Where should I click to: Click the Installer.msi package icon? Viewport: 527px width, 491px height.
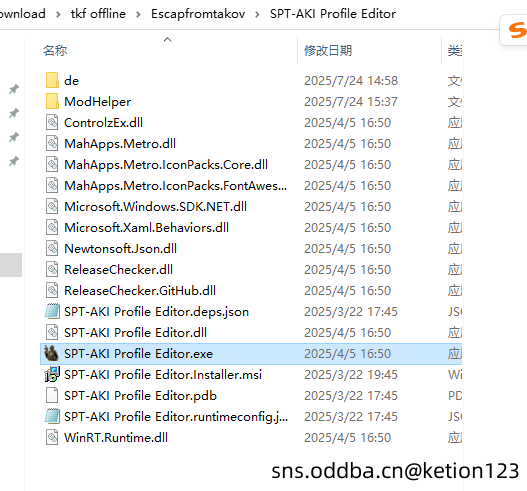coord(52,374)
